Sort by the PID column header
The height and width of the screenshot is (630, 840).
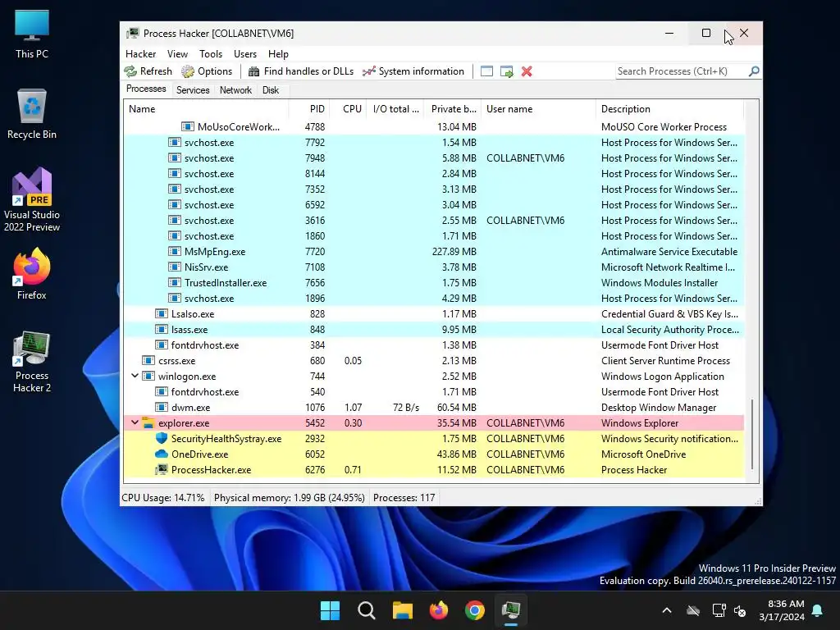(309, 109)
